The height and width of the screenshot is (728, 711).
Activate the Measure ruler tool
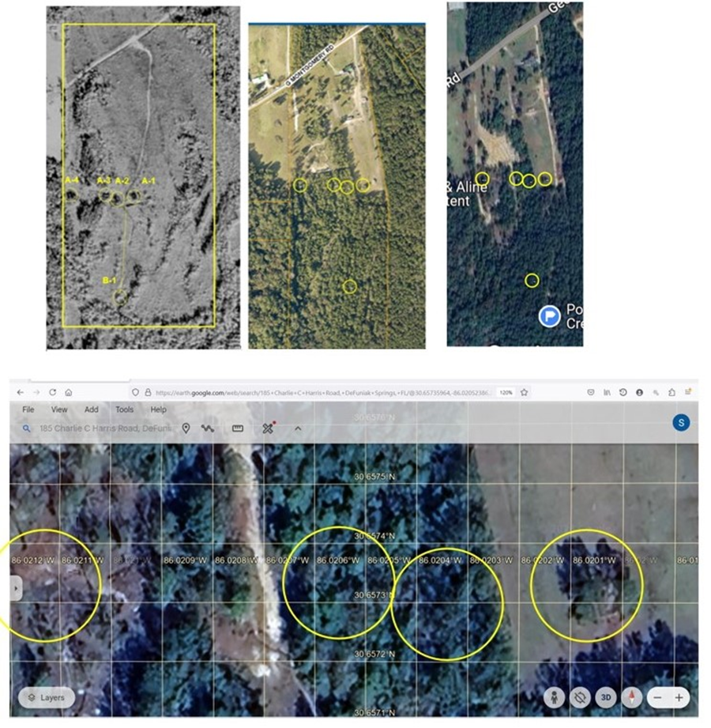coord(237,428)
